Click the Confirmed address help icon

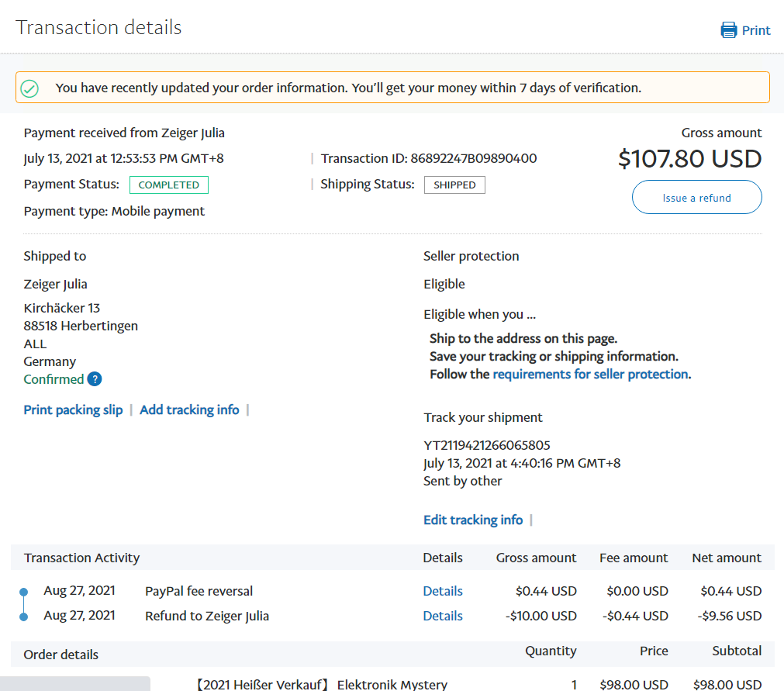[95, 379]
